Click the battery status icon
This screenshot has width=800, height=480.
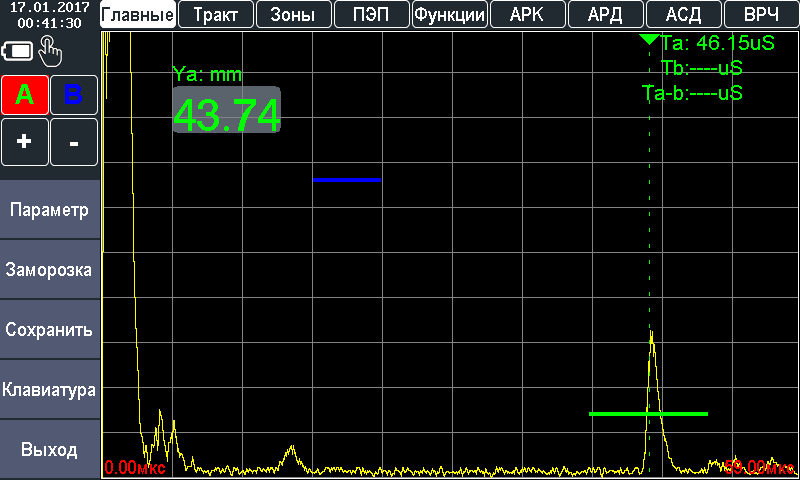19,50
